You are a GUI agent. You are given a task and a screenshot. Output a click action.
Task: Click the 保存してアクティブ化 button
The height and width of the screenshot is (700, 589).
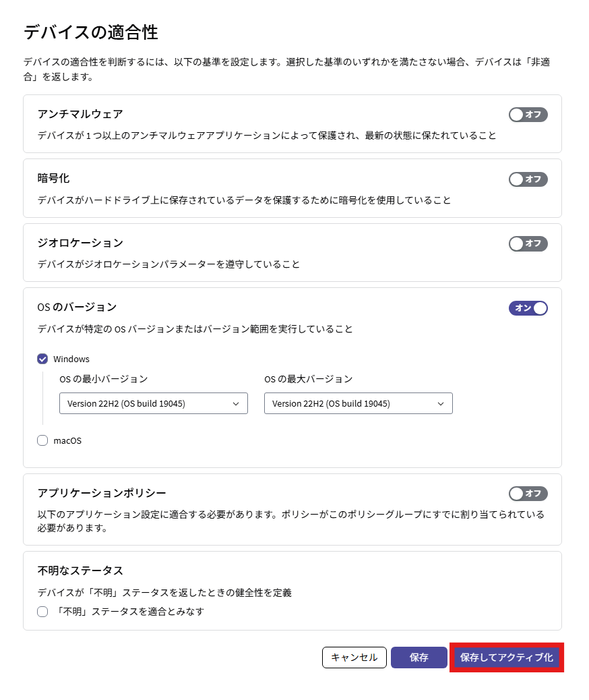[x=507, y=658]
